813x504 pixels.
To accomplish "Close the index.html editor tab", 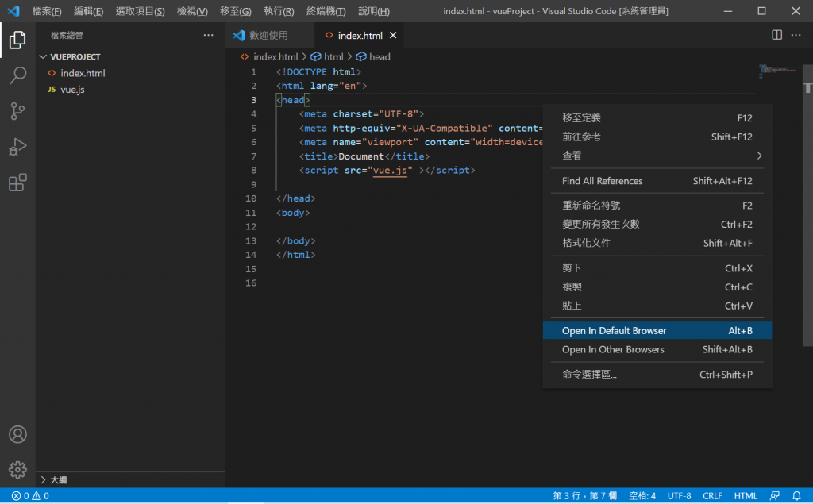I will tap(393, 35).
